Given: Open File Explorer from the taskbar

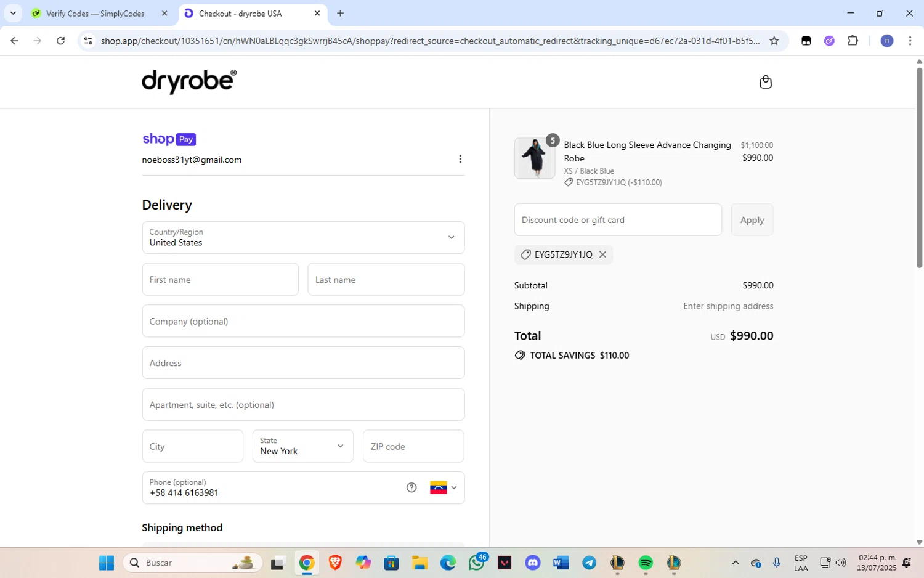Looking at the screenshot, I should (x=419, y=563).
